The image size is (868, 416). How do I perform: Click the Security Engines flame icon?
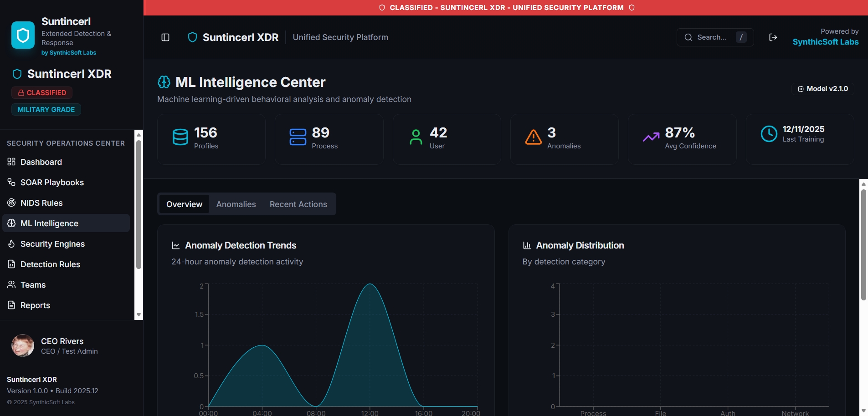point(11,244)
